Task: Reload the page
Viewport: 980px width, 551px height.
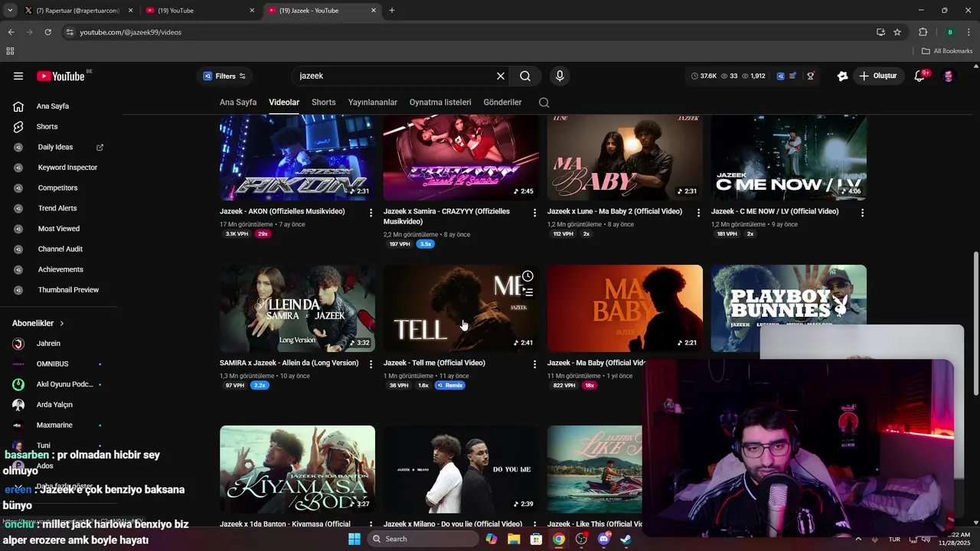Action: 47,32
